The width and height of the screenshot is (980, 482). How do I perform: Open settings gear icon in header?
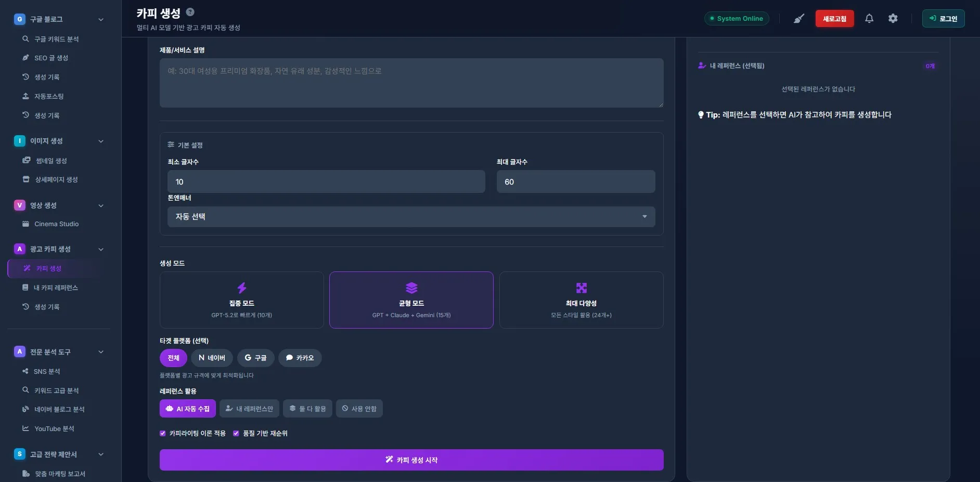pos(893,19)
